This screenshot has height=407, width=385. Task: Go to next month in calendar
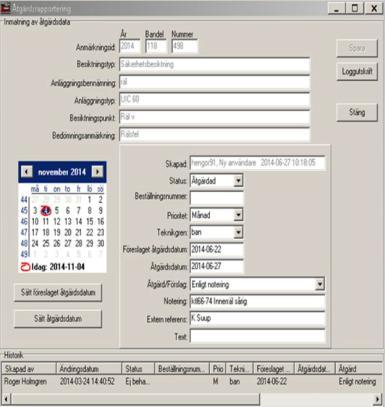pos(97,172)
